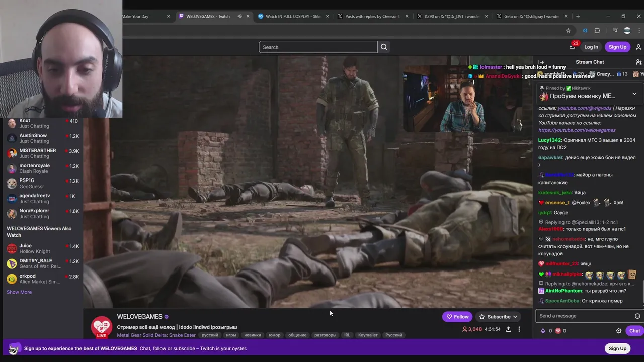
Task: Click the юмор tag
Action: coord(275,335)
